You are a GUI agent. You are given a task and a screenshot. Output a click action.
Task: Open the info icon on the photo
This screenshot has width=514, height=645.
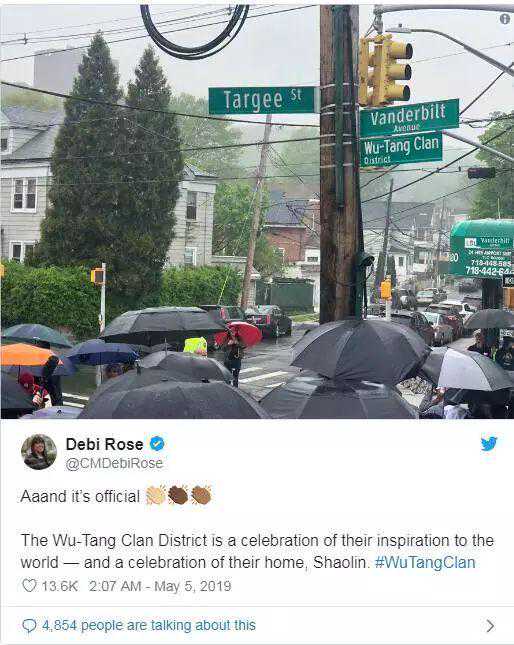[505, 19]
